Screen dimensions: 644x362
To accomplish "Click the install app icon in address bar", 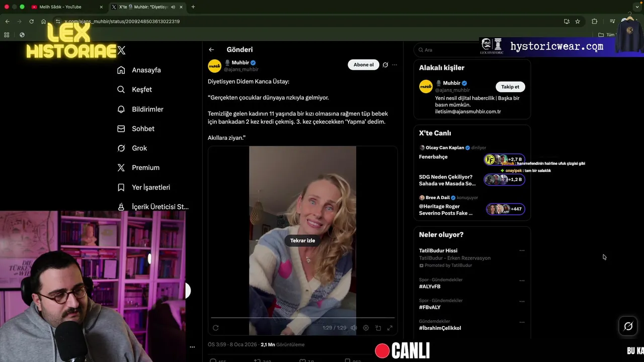I will 567,22.
